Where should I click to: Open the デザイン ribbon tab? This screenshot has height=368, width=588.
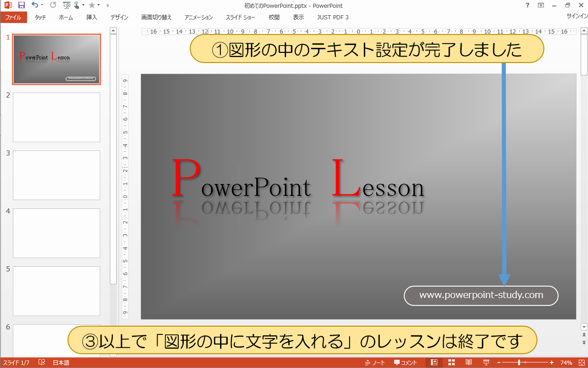point(119,17)
